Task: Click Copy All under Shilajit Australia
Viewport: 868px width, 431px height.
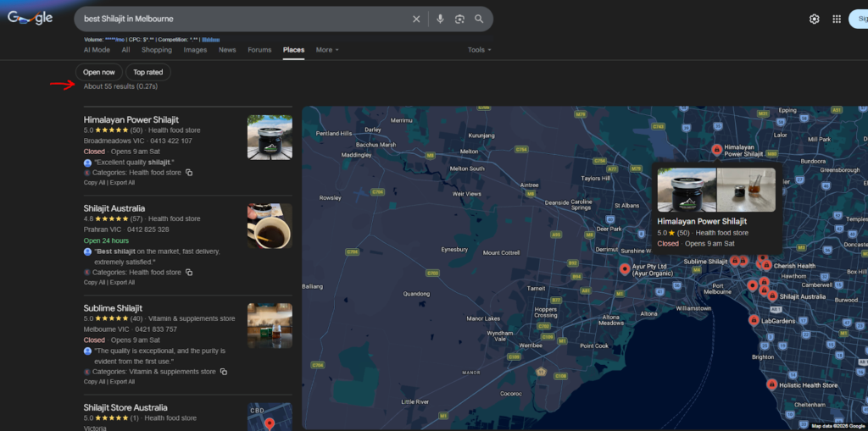Action: click(x=94, y=282)
